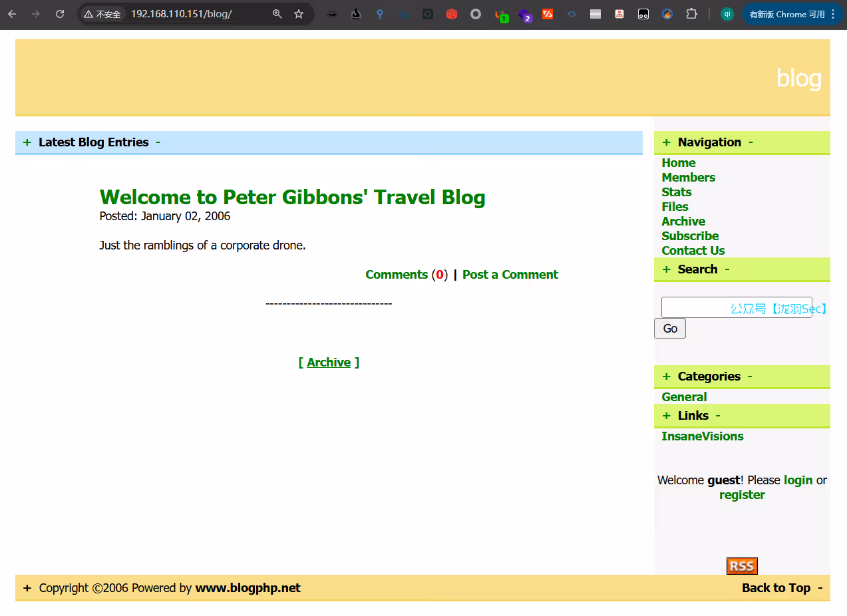Collapse Latest Blog Entries with minus sign
The image size is (847, 616).
(158, 142)
